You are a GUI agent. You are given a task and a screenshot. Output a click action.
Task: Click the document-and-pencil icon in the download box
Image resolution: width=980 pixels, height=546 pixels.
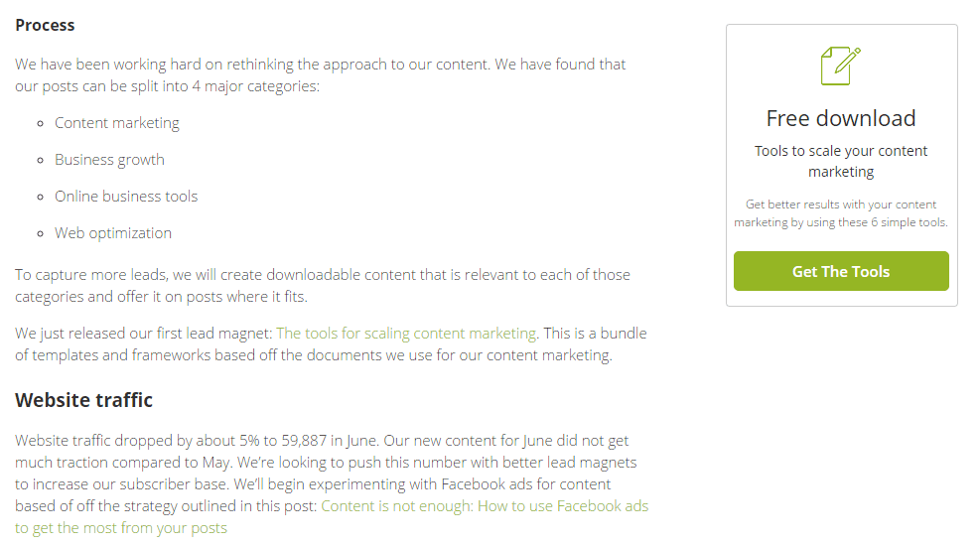(x=841, y=66)
